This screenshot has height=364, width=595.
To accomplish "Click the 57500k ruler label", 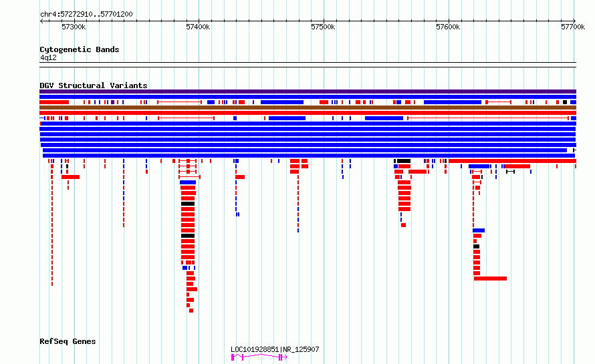I will point(323,27).
